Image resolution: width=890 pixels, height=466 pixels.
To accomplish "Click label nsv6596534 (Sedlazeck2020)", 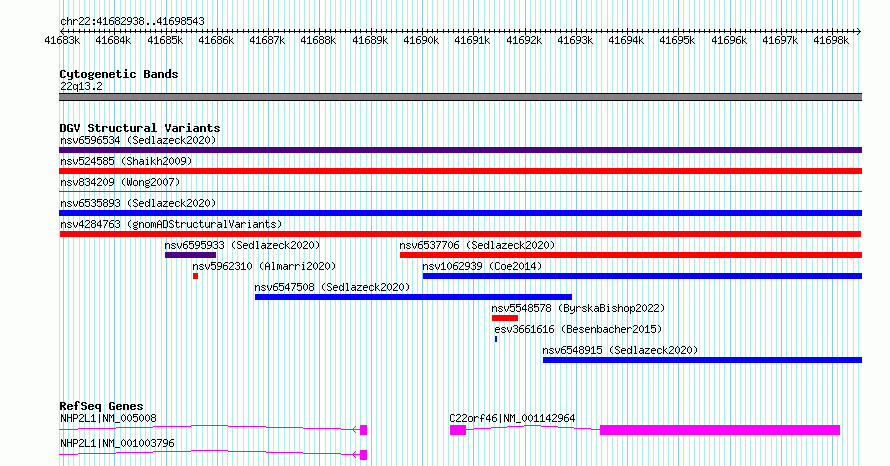I will pos(138,140).
